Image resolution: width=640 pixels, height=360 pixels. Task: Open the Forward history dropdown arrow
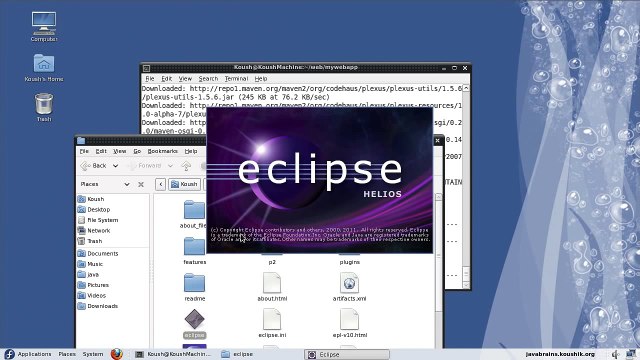(170, 166)
